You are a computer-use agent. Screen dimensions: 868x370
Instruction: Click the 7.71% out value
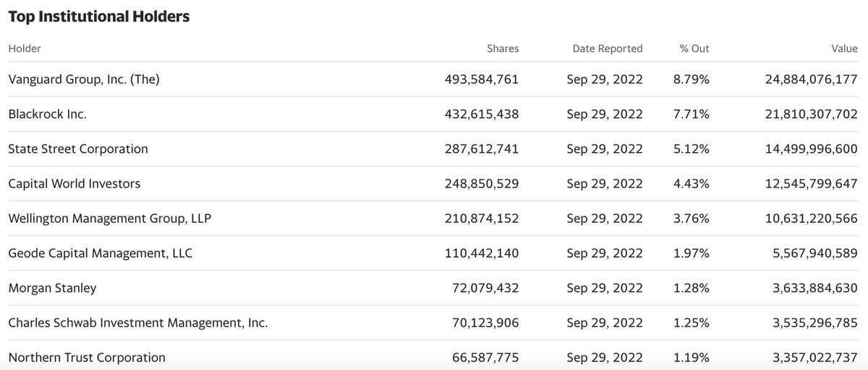(x=691, y=114)
